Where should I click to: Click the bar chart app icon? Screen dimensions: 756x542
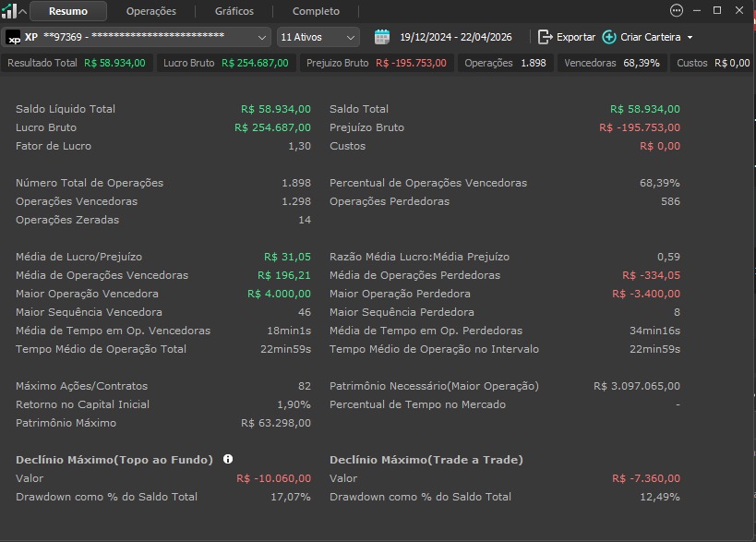[x=8, y=11]
